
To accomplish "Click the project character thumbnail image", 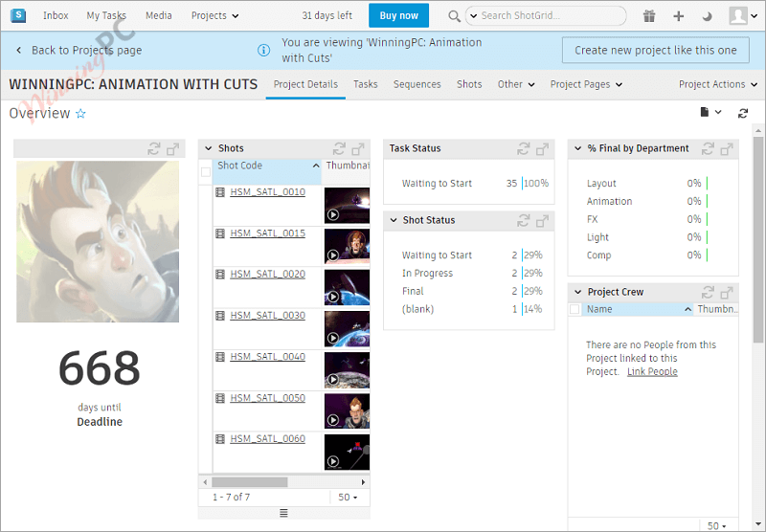I will click(98, 241).
